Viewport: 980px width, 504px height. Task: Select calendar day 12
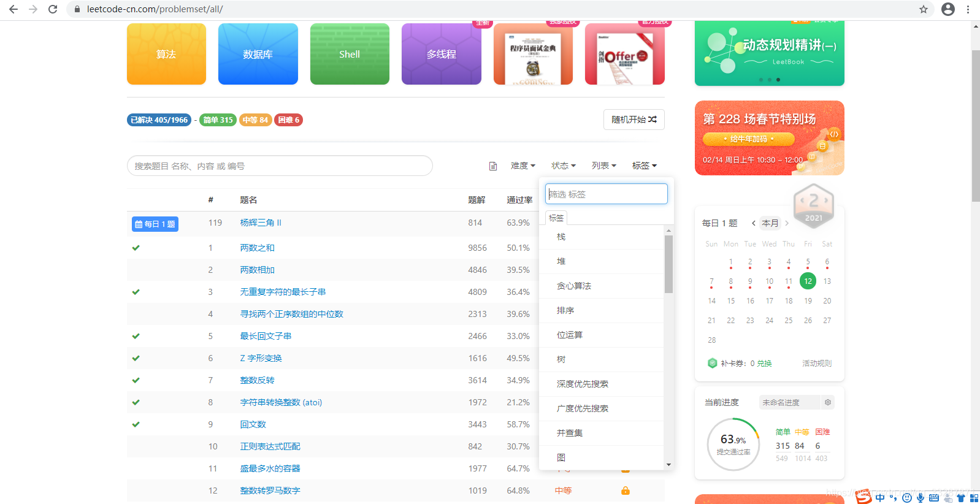coord(808,281)
